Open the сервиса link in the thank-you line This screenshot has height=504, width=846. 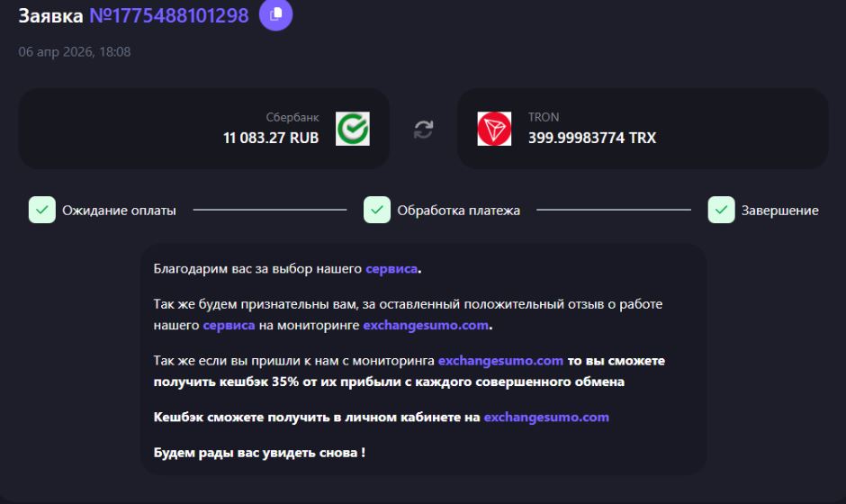coord(391,268)
